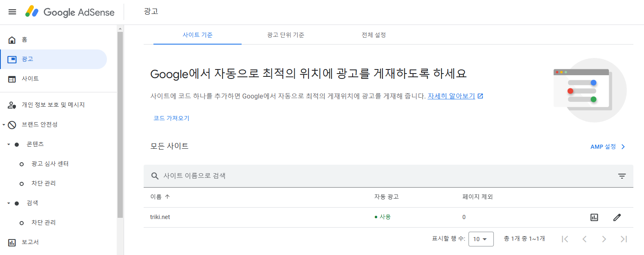Viewport: 644px width, 255px height.
Task: Switch to the 광고 단위 기준 tab
Action: click(286, 35)
